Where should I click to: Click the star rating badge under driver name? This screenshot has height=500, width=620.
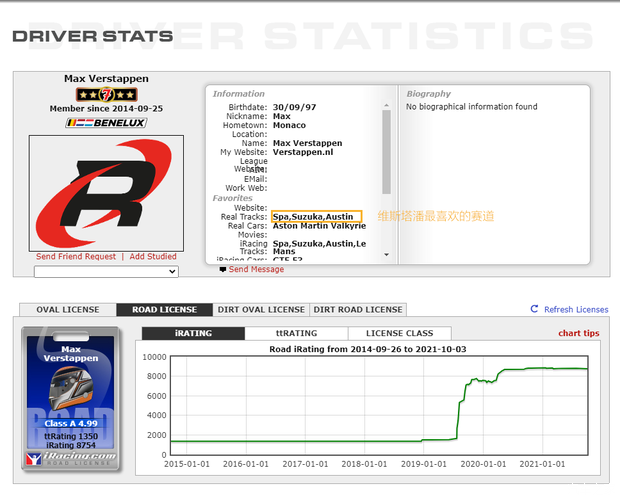(x=105, y=94)
